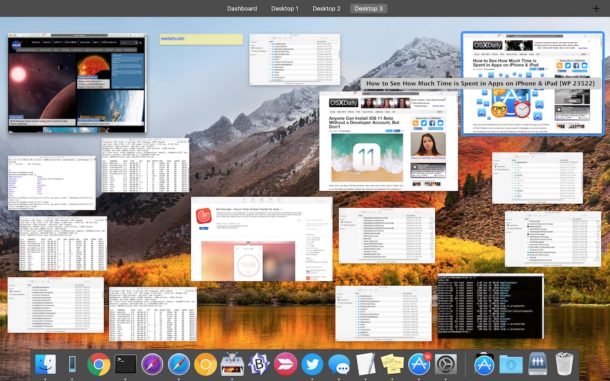The image size is (610, 381).
Task: Select the Finder window beside the sticky note
Action: (294, 59)
